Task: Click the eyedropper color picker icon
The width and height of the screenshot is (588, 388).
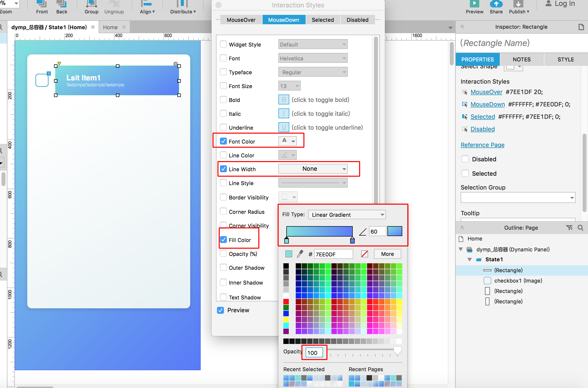Action: (300, 254)
